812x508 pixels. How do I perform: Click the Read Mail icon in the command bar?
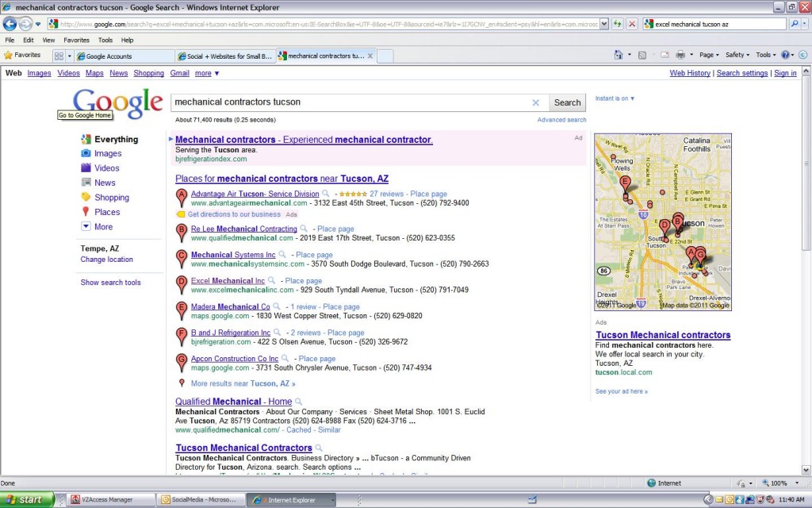pos(665,55)
